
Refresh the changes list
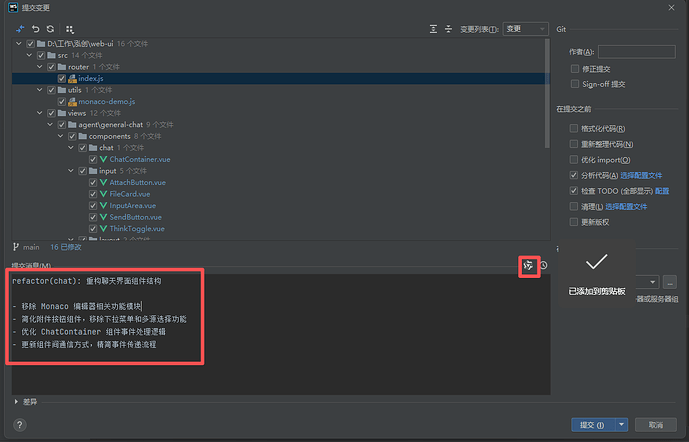tap(51, 29)
